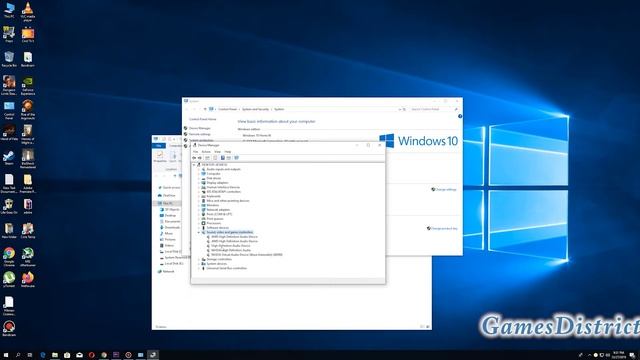Click Control Panel Home link
This screenshot has height=360, width=640.
pyautogui.click(x=202, y=119)
